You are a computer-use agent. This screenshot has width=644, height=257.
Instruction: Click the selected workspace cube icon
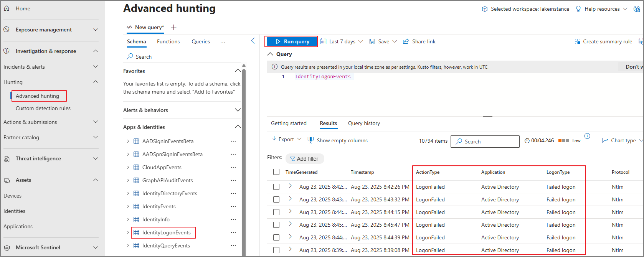[485, 9]
